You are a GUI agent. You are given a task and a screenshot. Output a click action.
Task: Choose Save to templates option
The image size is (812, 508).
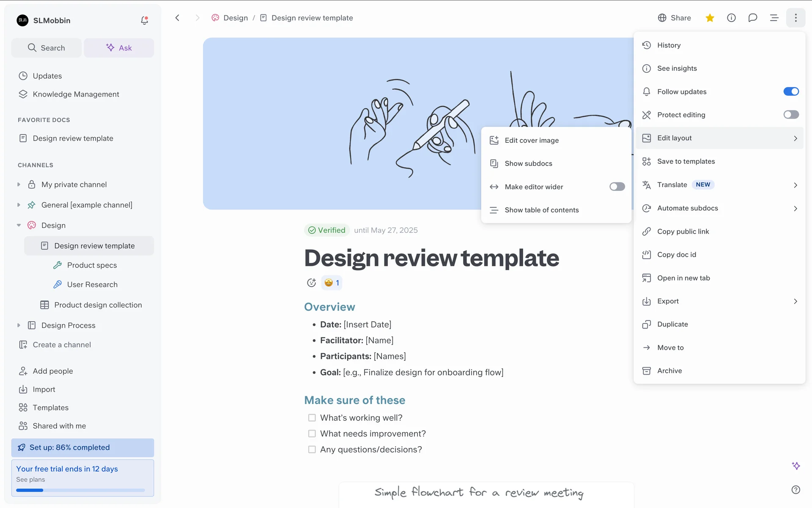point(686,161)
